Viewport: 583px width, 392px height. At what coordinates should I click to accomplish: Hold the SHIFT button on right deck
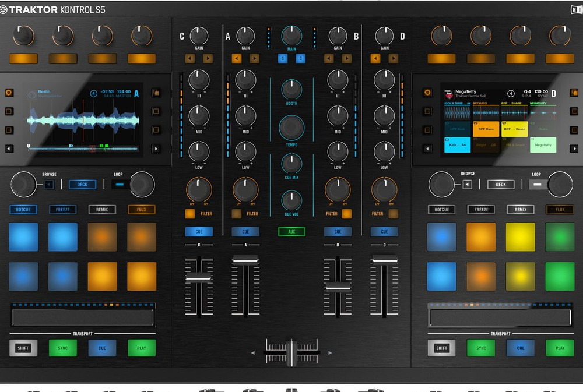[442, 348]
